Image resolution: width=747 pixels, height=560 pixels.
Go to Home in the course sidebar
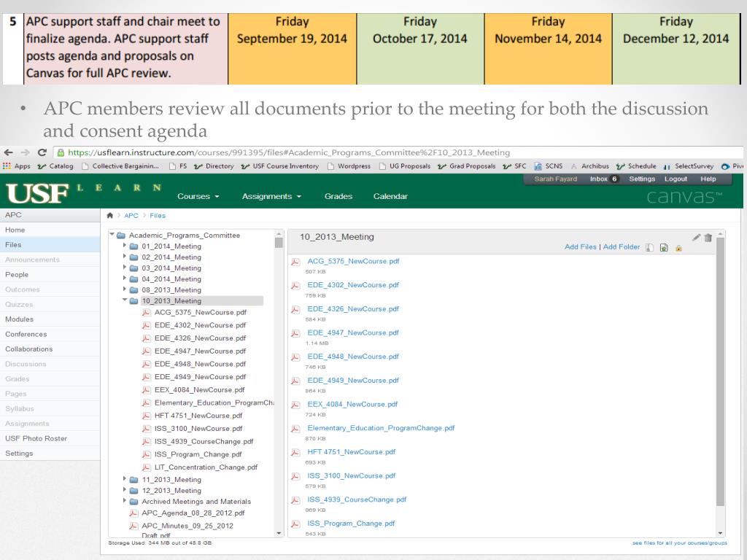(x=50, y=230)
